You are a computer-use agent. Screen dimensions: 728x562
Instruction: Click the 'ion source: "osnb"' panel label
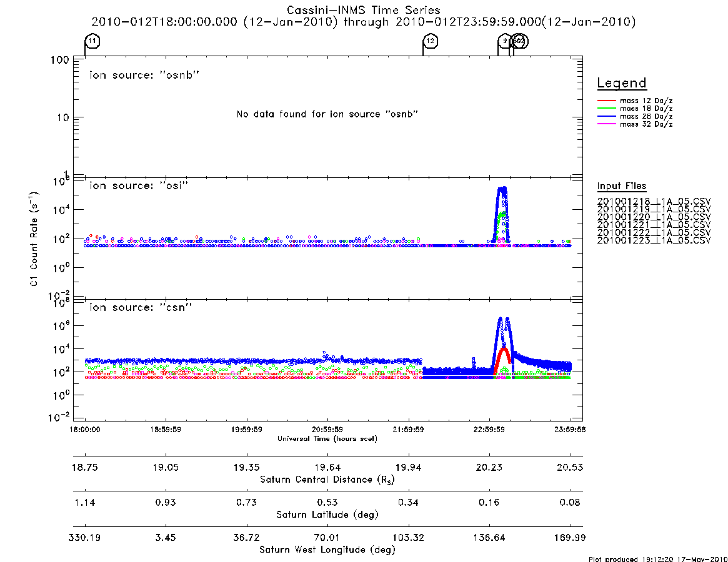click(x=144, y=75)
